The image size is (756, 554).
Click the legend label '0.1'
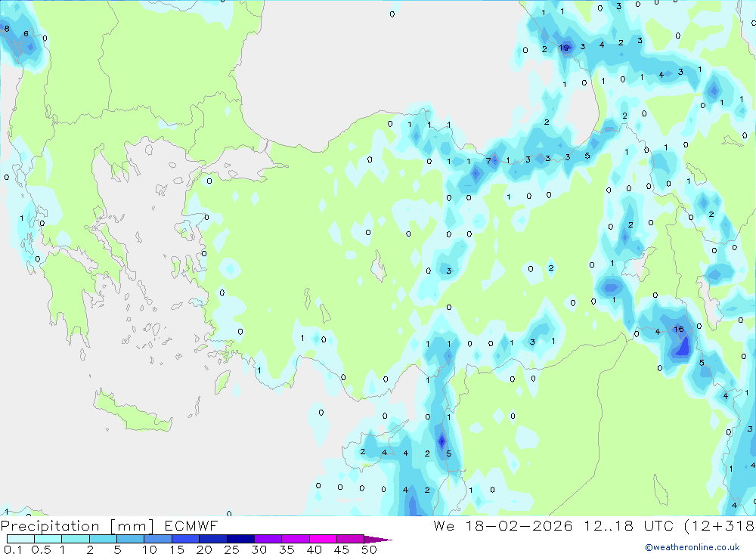pos(13,549)
